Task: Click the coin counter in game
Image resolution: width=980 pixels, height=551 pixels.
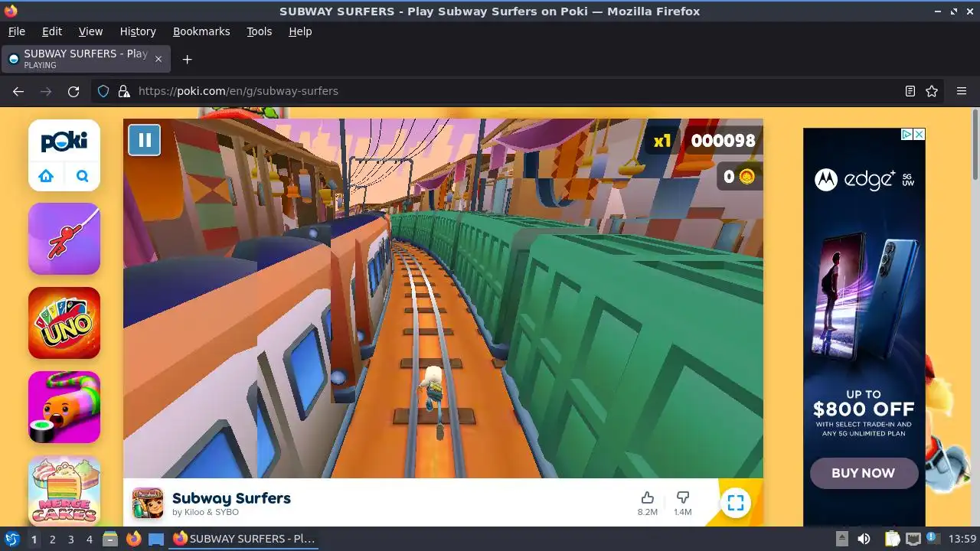Action: tap(739, 177)
